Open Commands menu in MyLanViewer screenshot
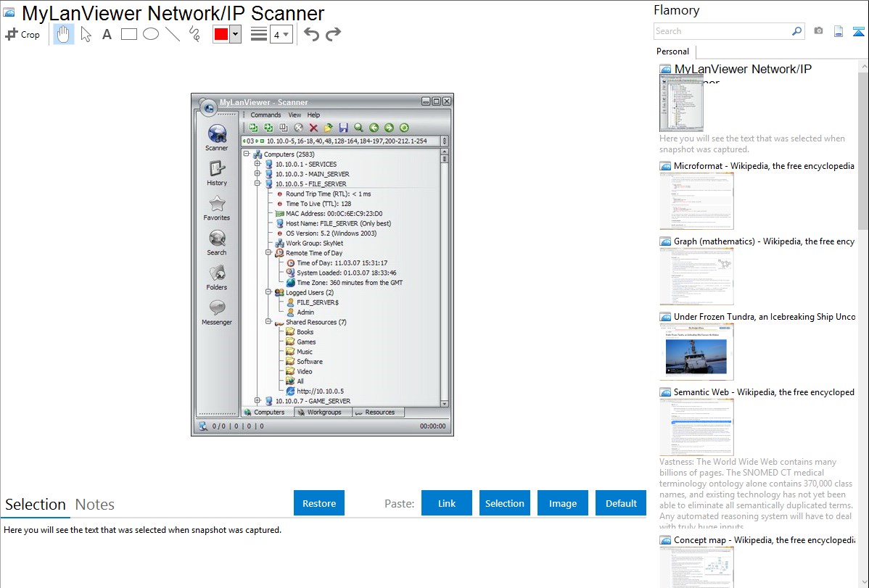This screenshot has width=869, height=588. coord(265,115)
